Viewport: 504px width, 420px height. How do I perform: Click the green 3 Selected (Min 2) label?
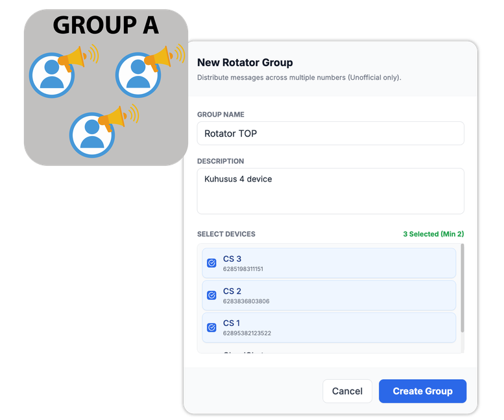pyautogui.click(x=433, y=234)
